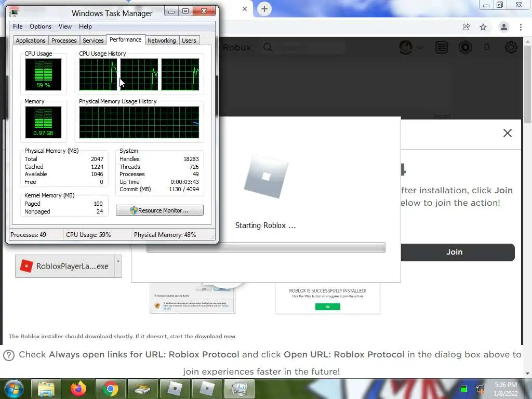Open the Options menu in Task Manager
The height and width of the screenshot is (399, 532).
click(x=41, y=26)
